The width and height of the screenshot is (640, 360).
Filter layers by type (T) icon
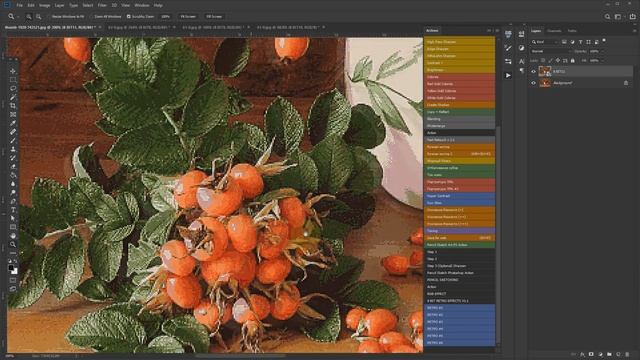click(x=580, y=42)
